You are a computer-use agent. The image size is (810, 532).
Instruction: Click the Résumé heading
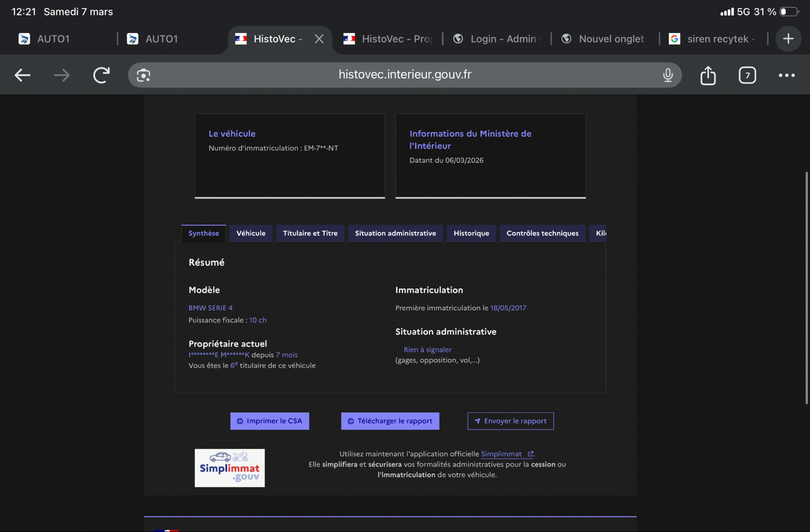pyautogui.click(x=207, y=263)
